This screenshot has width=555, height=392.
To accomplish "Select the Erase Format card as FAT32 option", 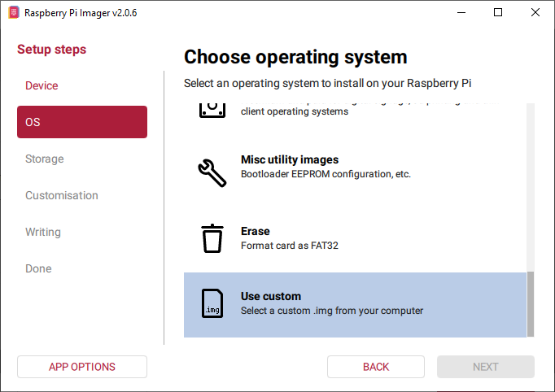I will (326, 238).
